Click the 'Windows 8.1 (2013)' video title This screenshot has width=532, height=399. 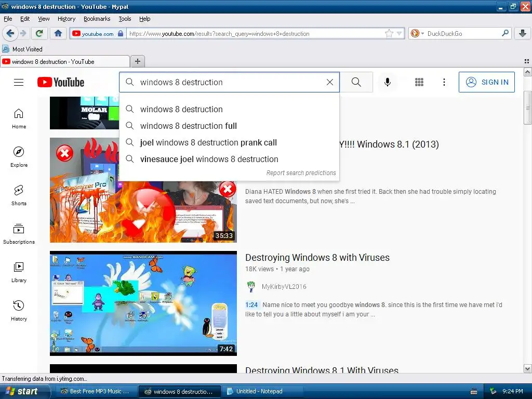[389, 144]
